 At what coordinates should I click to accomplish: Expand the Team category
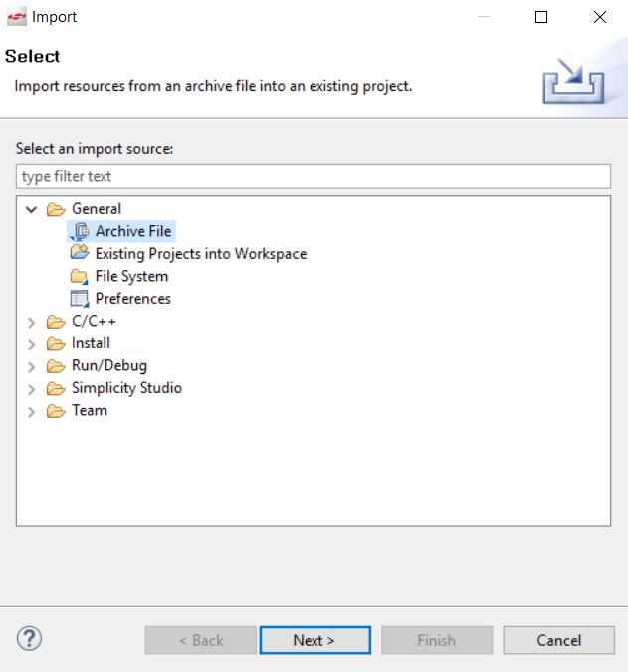(31, 411)
